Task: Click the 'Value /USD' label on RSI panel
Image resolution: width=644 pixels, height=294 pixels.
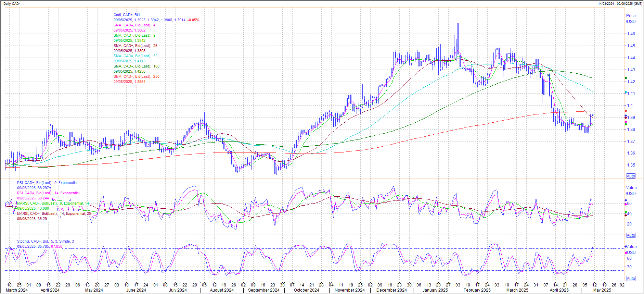Action: click(631, 191)
